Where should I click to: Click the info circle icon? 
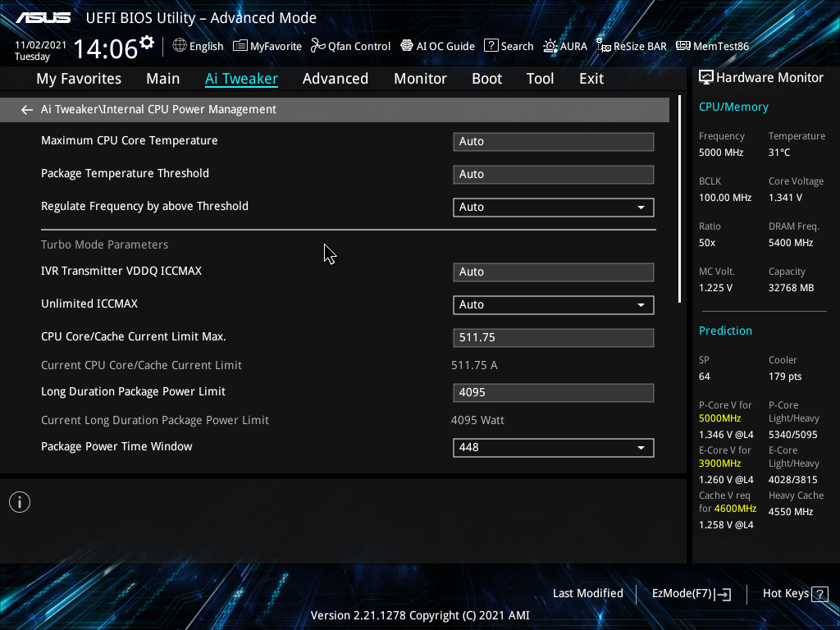[20, 502]
